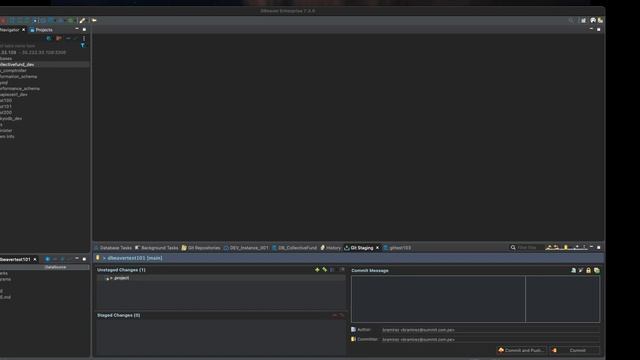Minimize the Navigator panel

coord(77,29)
